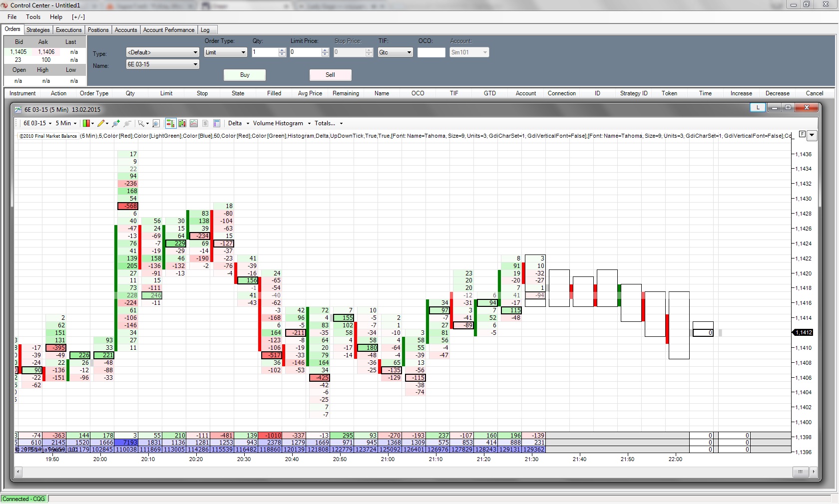Open the File menu
840x504 pixels.
12,17
